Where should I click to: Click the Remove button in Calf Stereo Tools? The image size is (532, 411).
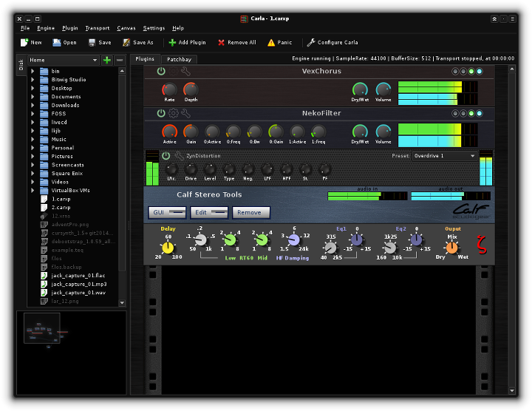(251, 212)
